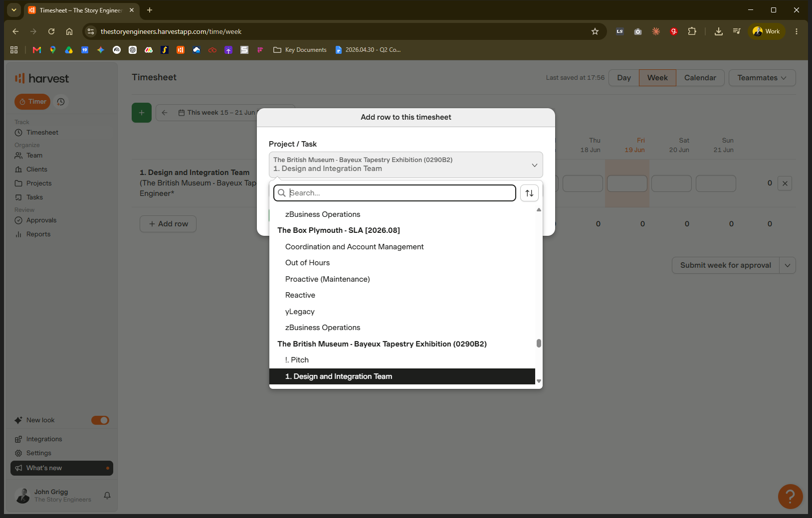Reload the Harvest page
812x518 pixels.
[51, 31]
